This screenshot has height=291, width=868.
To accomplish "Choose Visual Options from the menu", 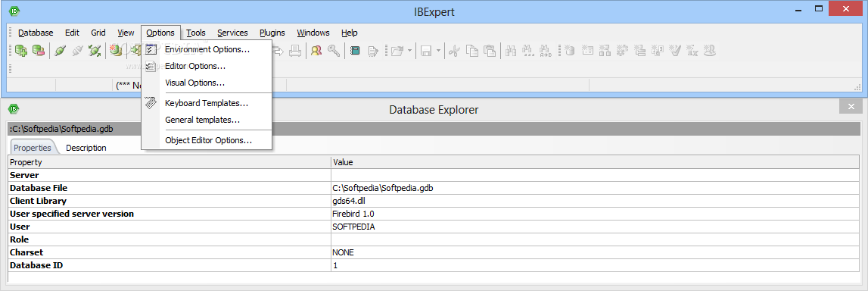I will tap(207, 83).
